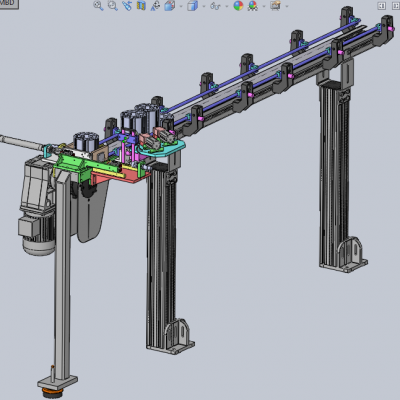Expand the Hide/Show Items dropdown arrow

[227, 6]
